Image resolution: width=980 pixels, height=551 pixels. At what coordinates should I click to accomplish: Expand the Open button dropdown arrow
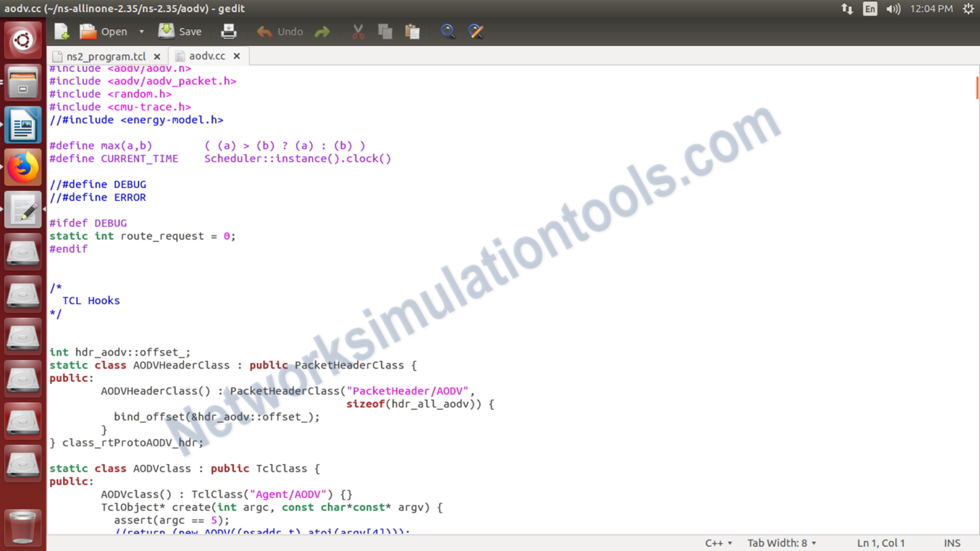pos(141,31)
